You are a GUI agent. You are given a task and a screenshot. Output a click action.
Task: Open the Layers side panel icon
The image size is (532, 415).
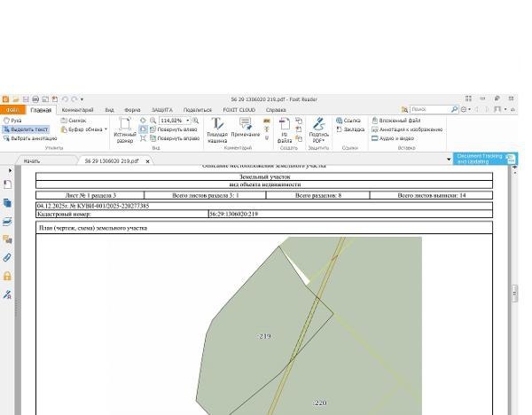[x=7, y=222]
